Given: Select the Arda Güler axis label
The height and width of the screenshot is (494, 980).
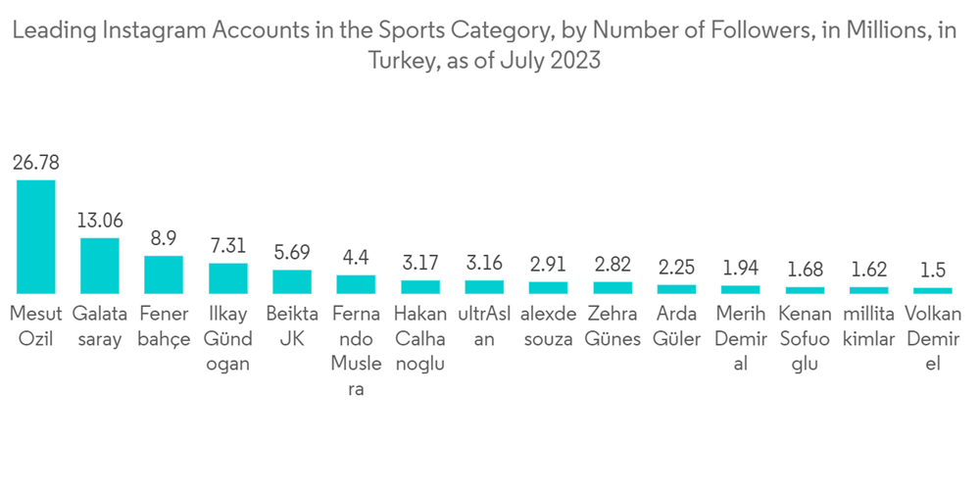Looking at the screenshot, I should pyautogui.click(x=676, y=326).
